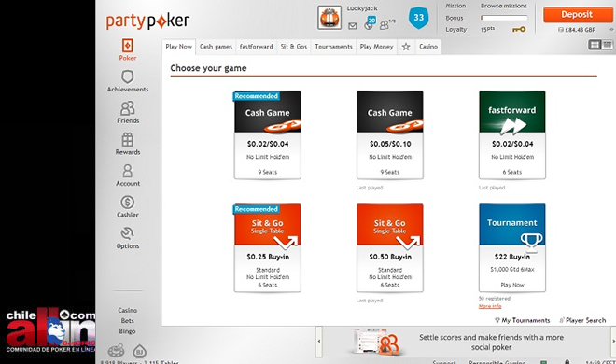The height and width of the screenshot is (364, 616).
Task: Click the loyalty key icon
Action: (x=519, y=30)
